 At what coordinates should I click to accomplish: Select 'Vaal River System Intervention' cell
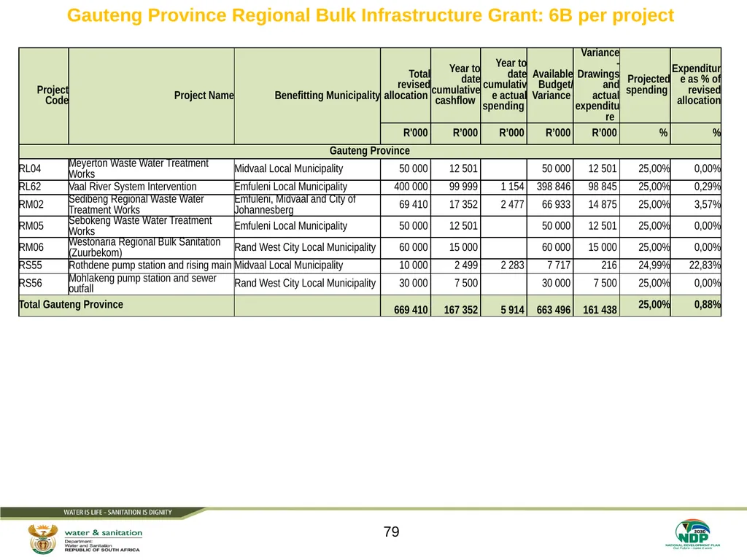(x=151, y=187)
